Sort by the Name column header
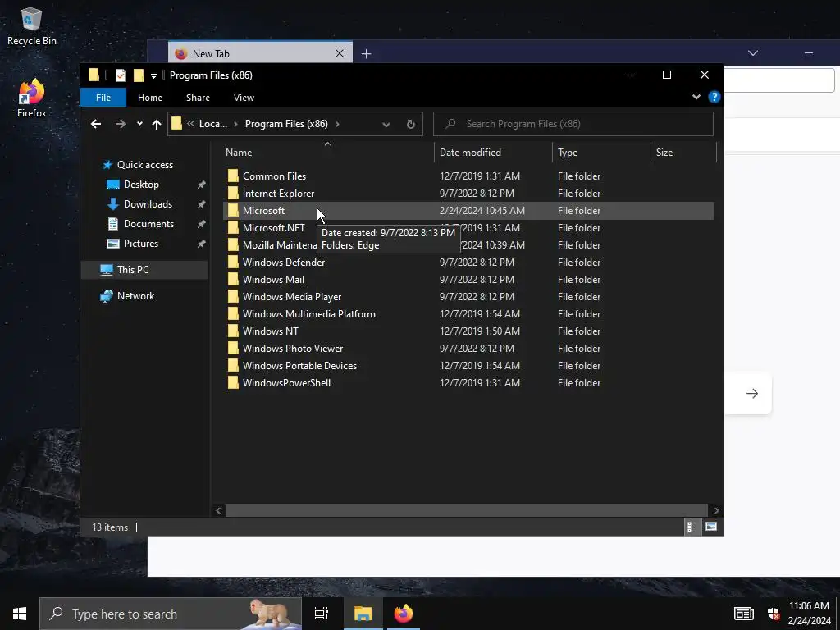The image size is (840, 630). [327, 152]
